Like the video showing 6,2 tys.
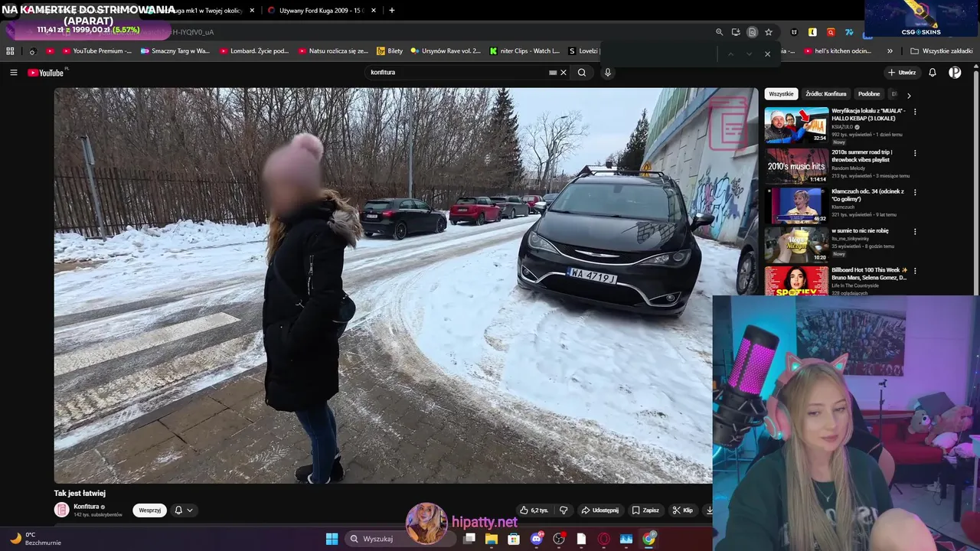This screenshot has height=551, width=980. [534, 510]
